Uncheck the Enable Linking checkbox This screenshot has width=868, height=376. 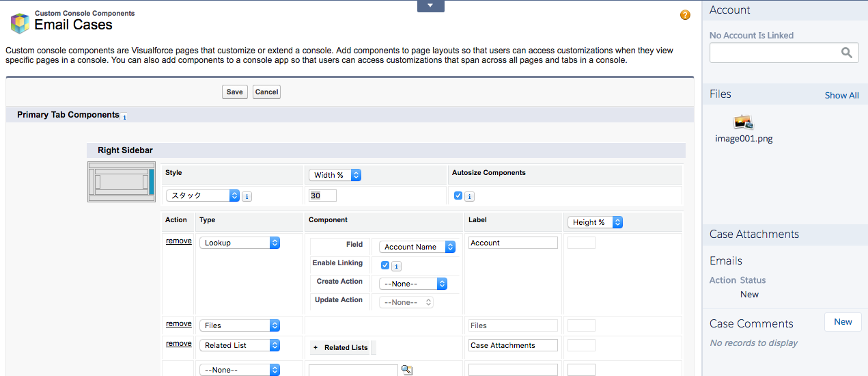(385, 265)
